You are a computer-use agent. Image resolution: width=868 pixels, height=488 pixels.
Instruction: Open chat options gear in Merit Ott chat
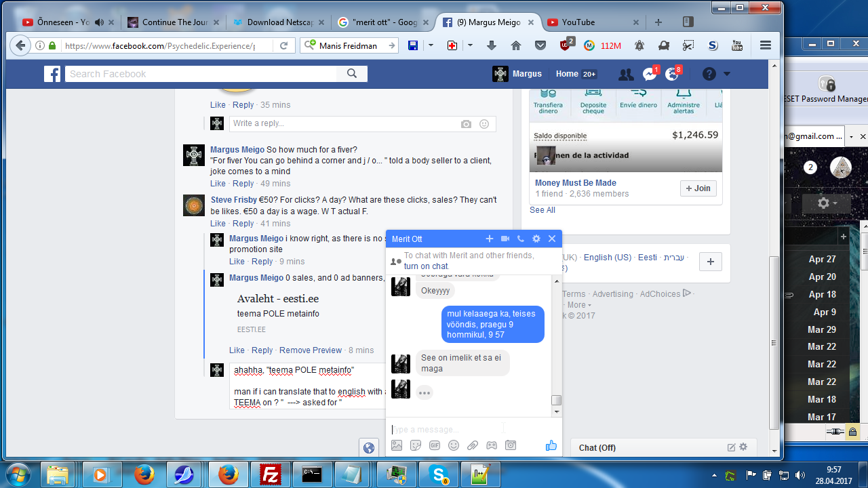pos(536,239)
